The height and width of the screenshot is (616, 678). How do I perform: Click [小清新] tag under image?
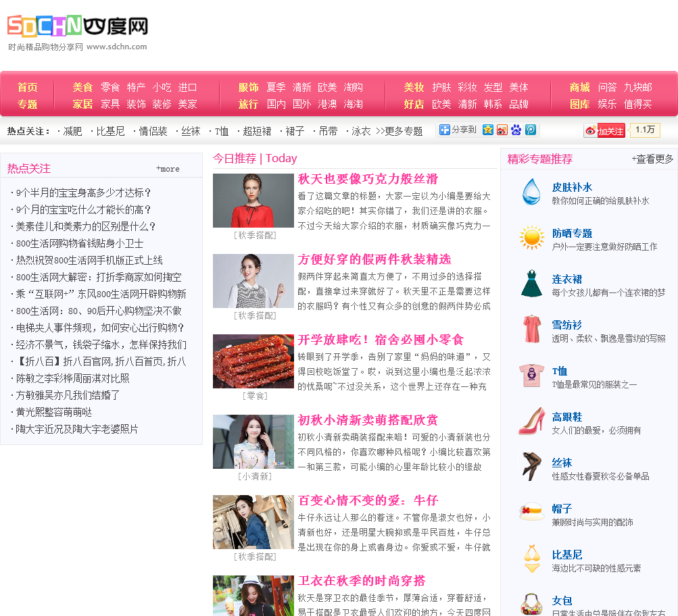coord(255,476)
